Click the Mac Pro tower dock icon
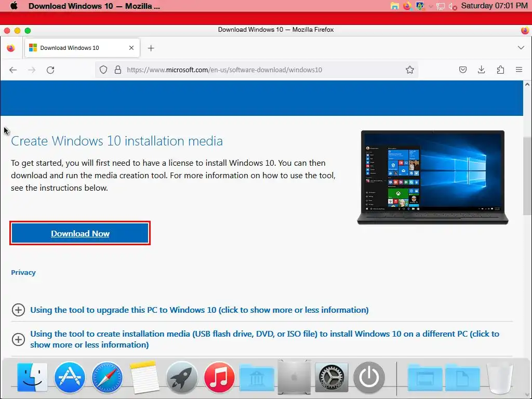The image size is (532, 399). coord(294,377)
